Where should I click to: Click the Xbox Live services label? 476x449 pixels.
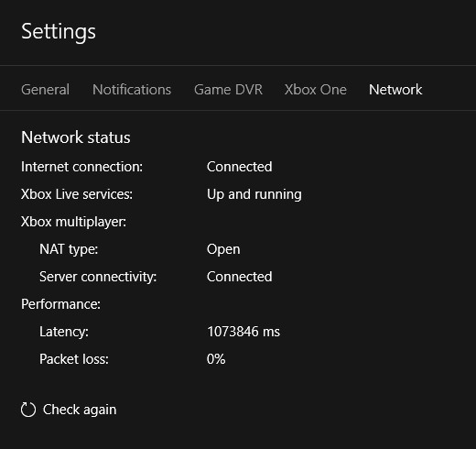tap(77, 194)
